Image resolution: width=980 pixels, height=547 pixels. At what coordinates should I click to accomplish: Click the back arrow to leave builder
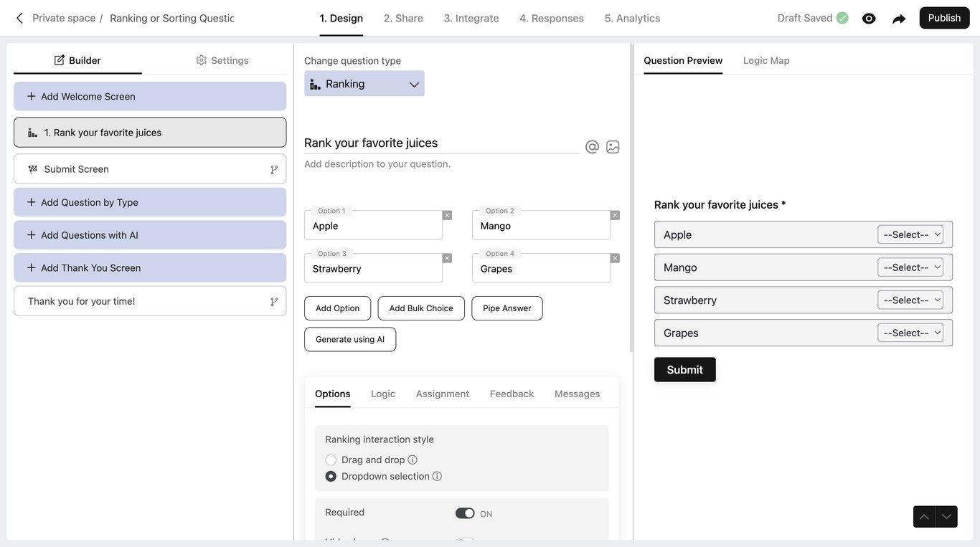19,18
